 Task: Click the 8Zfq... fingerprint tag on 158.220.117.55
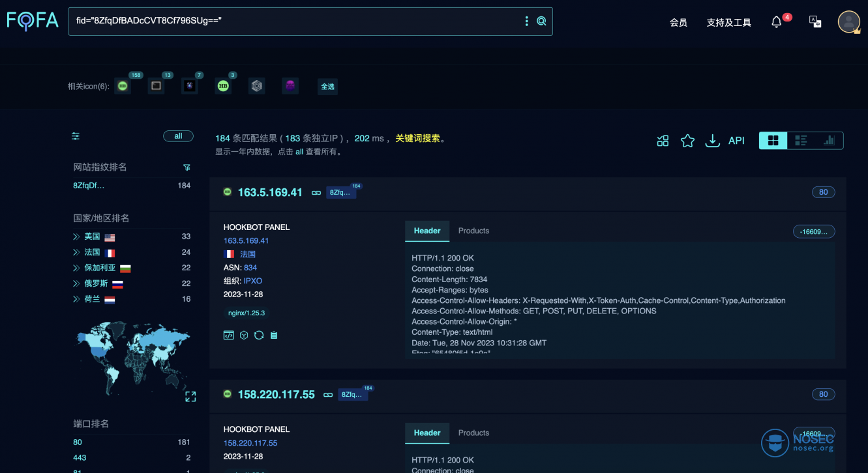click(353, 394)
